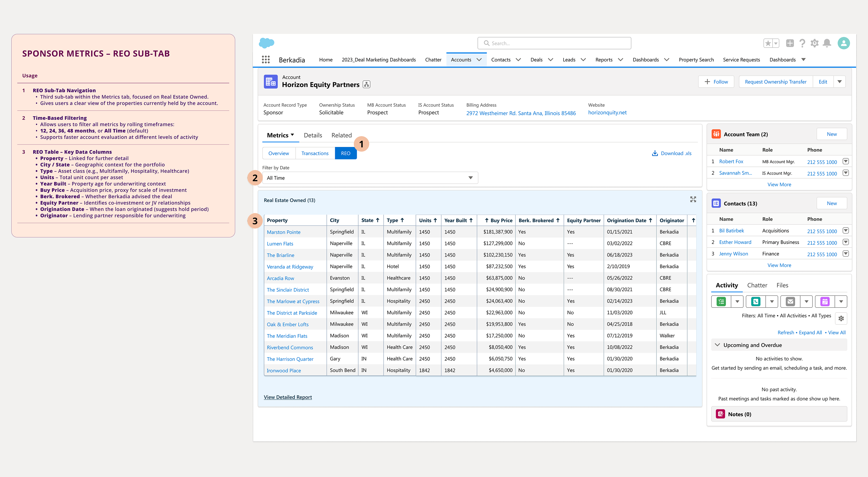The width and height of the screenshot is (868, 477).
Task: Click the New Event calendar icon
Action: coord(825,302)
